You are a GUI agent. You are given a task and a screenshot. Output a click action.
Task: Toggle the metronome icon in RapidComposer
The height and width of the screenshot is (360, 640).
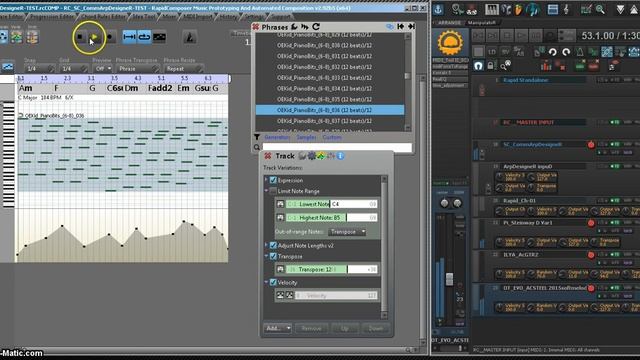[x=189, y=37]
